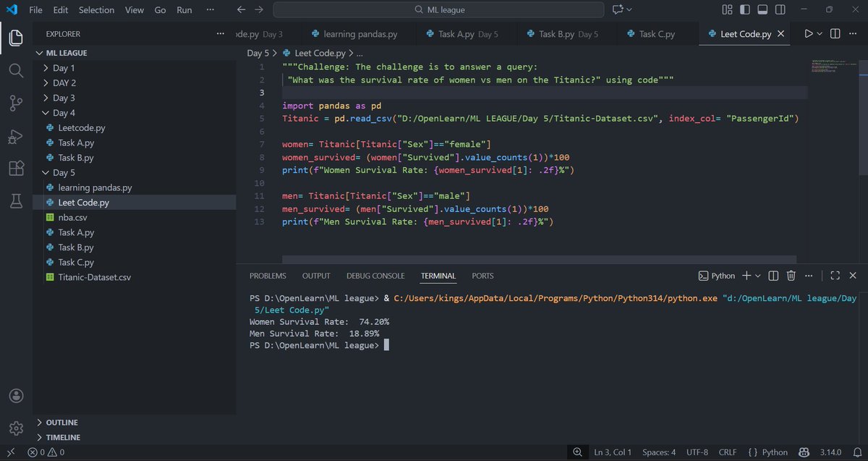Close the terminal panel

[854, 276]
